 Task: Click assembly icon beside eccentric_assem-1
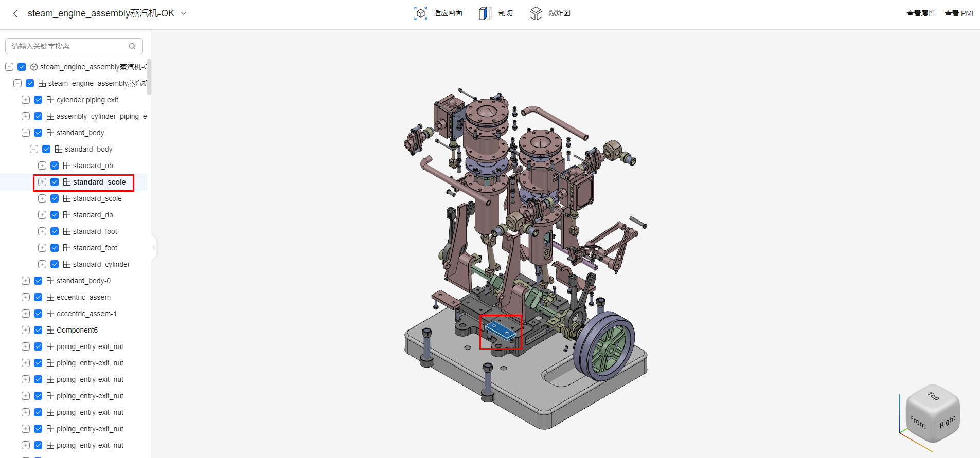[50, 314]
